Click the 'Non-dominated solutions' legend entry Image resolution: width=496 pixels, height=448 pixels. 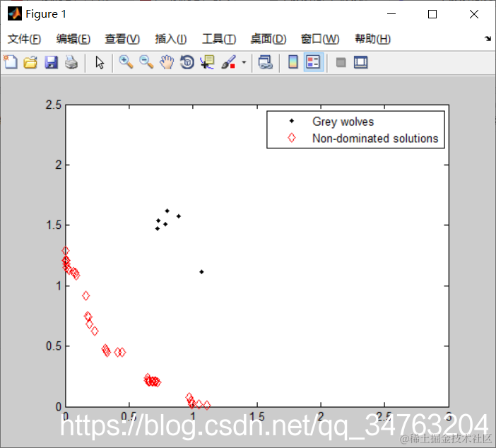pos(375,138)
